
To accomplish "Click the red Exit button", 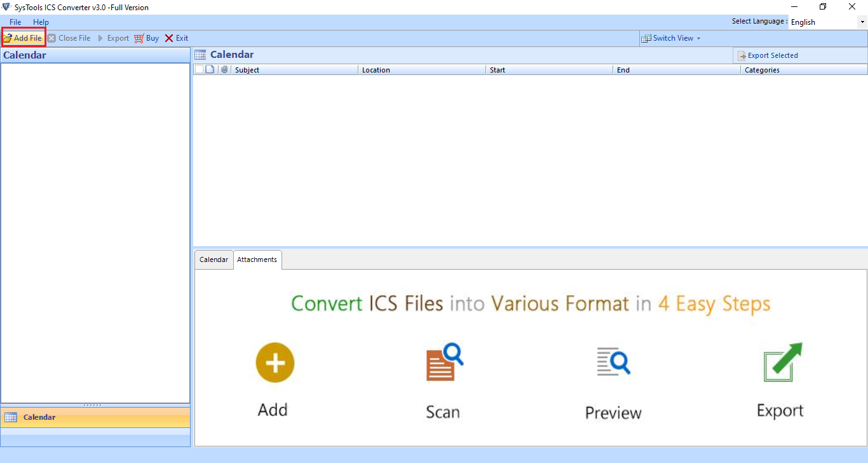I will pyautogui.click(x=177, y=38).
